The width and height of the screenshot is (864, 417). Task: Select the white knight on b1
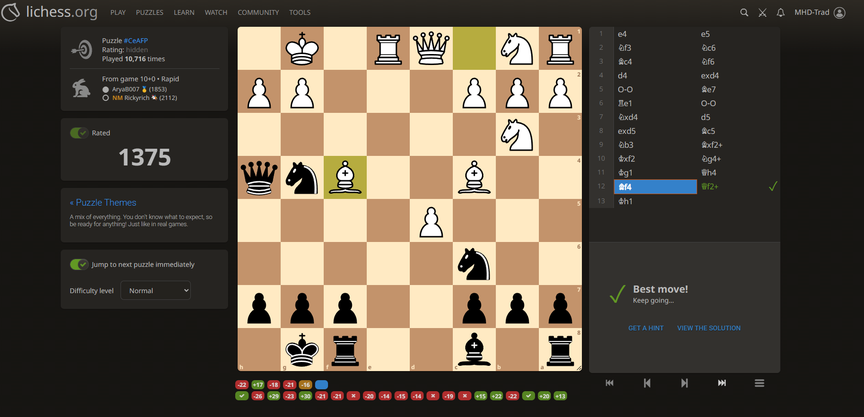(x=517, y=48)
